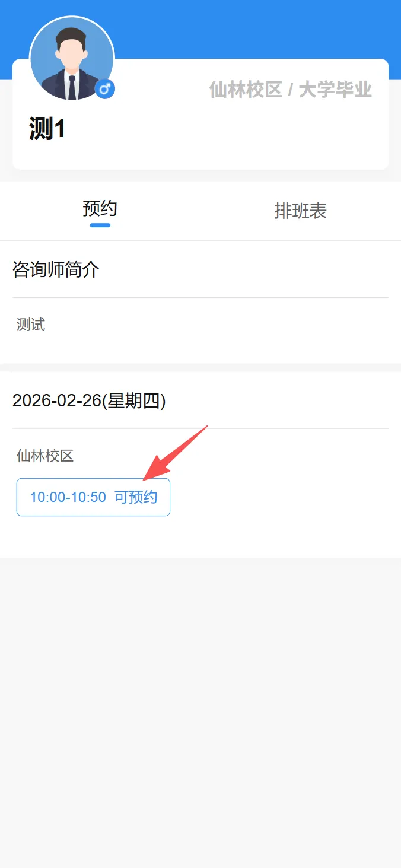Click the 大学毕业 education text
The image size is (401, 868).
(335, 90)
